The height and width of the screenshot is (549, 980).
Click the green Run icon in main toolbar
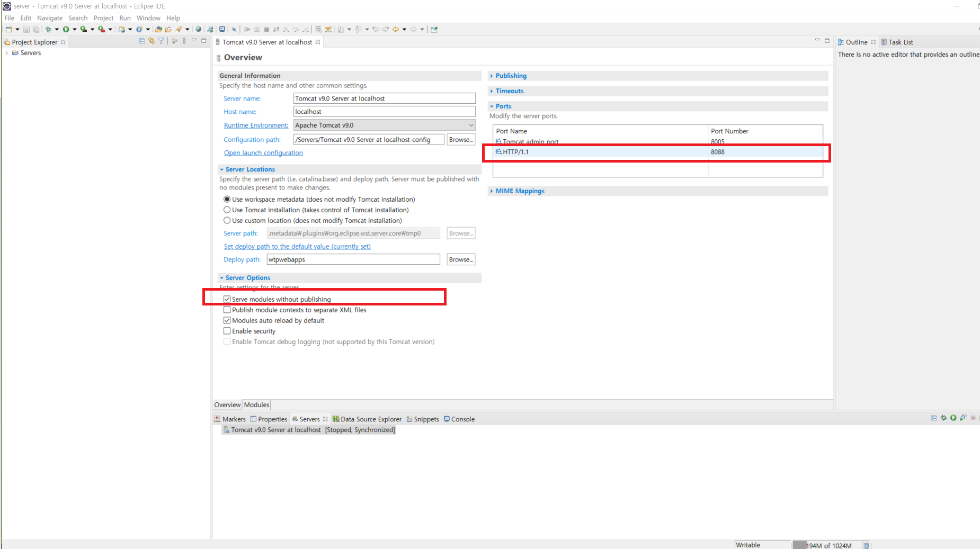coord(66,30)
